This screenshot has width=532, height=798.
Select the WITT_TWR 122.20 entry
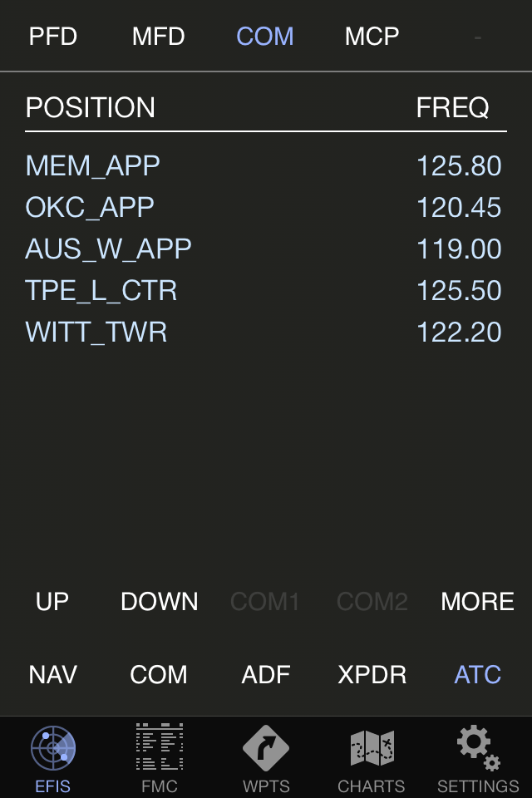(266, 332)
